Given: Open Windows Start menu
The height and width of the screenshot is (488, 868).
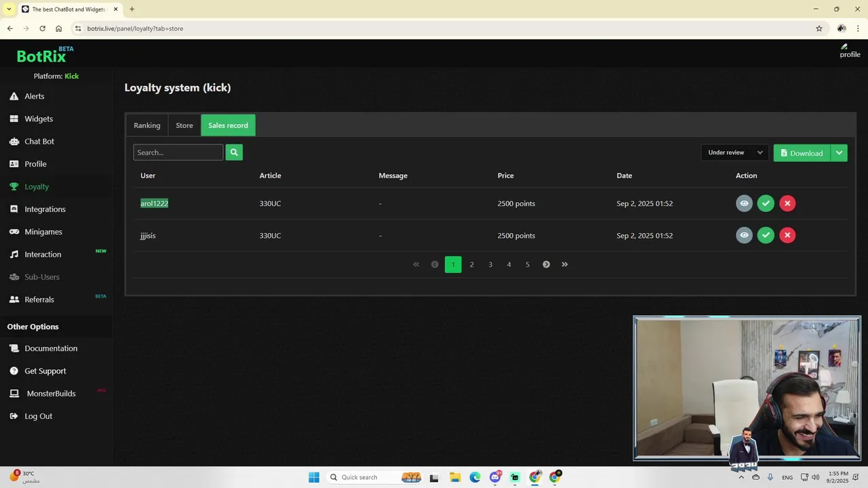Looking at the screenshot, I should pos(314,477).
